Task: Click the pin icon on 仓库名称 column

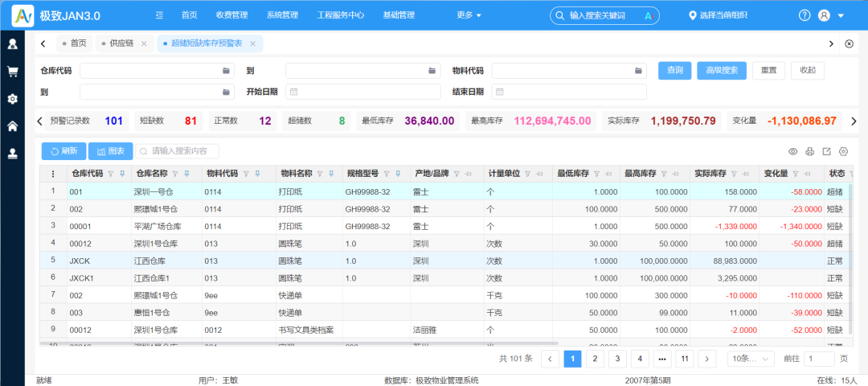Action: click(x=186, y=174)
